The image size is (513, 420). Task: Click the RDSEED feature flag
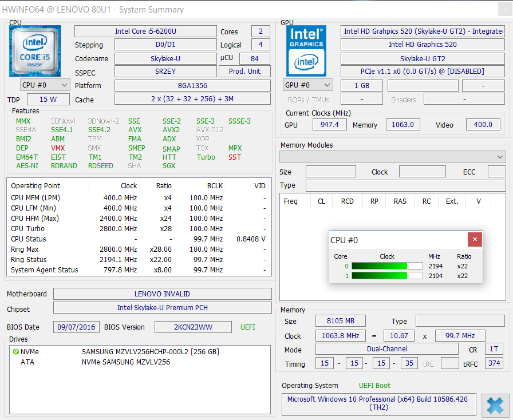[x=100, y=166]
